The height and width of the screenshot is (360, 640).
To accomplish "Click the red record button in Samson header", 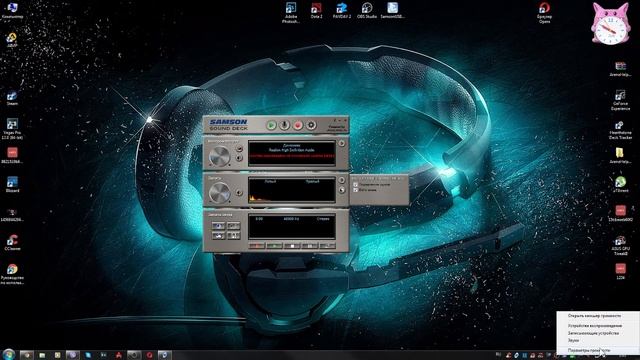I will (298, 125).
